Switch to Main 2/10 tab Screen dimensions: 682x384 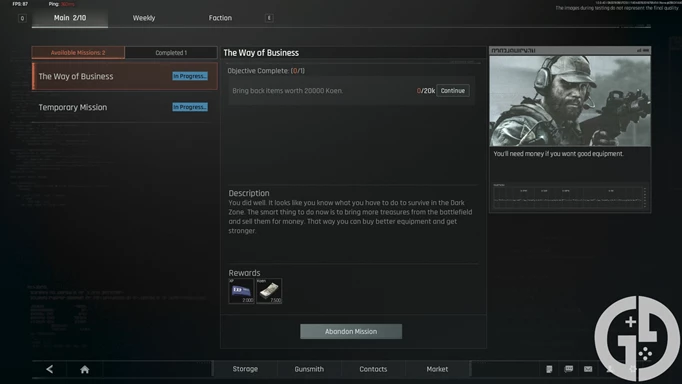[70, 18]
